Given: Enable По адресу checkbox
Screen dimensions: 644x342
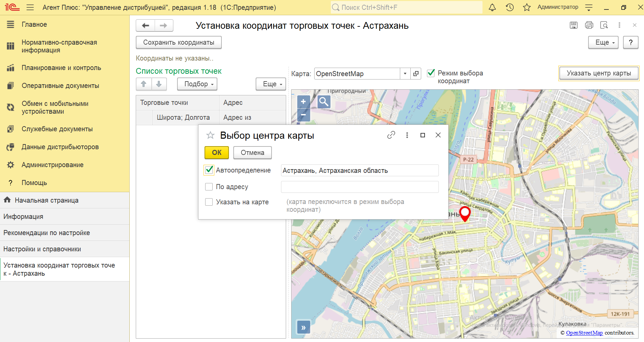Looking at the screenshot, I should pyautogui.click(x=209, y=187).
